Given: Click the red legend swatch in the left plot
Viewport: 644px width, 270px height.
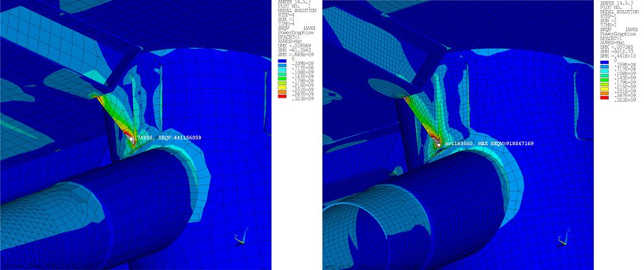Looking at the screenshot, I should [x=282, y=96].
